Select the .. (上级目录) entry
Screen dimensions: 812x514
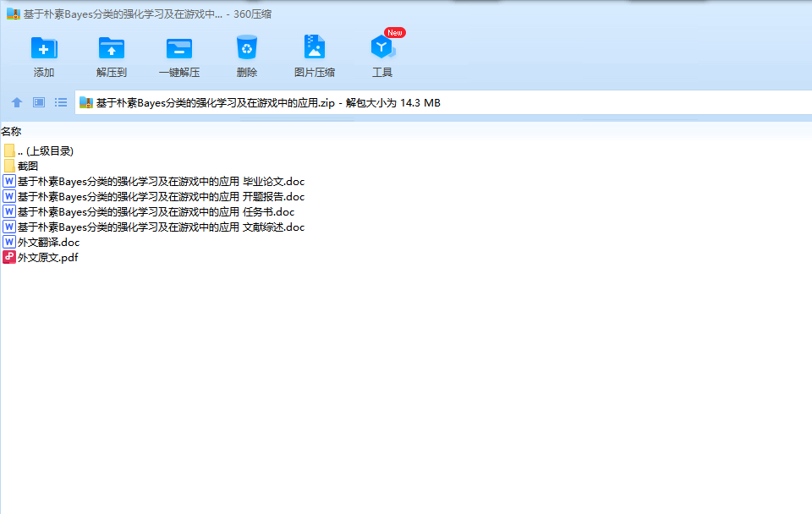pyautogui.click(x=46, y=151)
